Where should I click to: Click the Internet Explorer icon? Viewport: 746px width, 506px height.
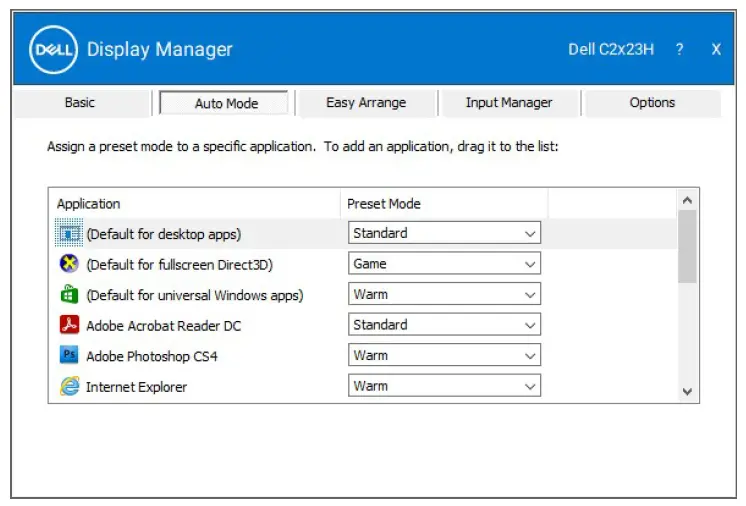[x=69, y=386]
